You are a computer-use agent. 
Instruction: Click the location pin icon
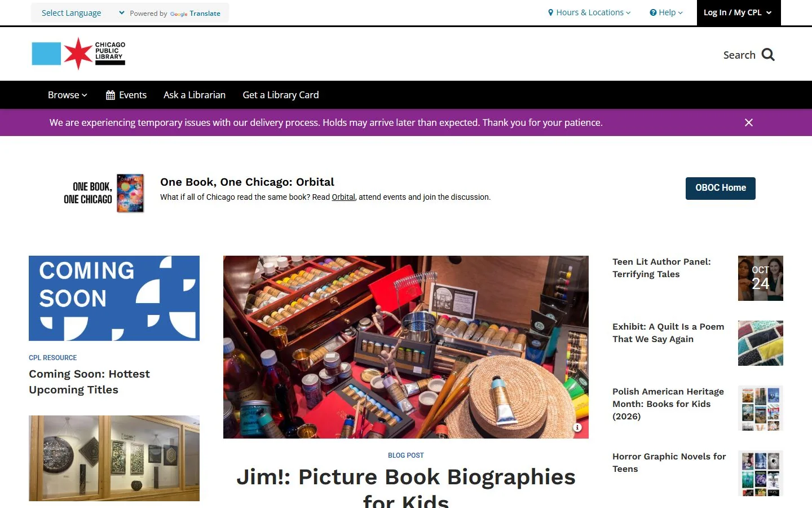pos(551,12)
